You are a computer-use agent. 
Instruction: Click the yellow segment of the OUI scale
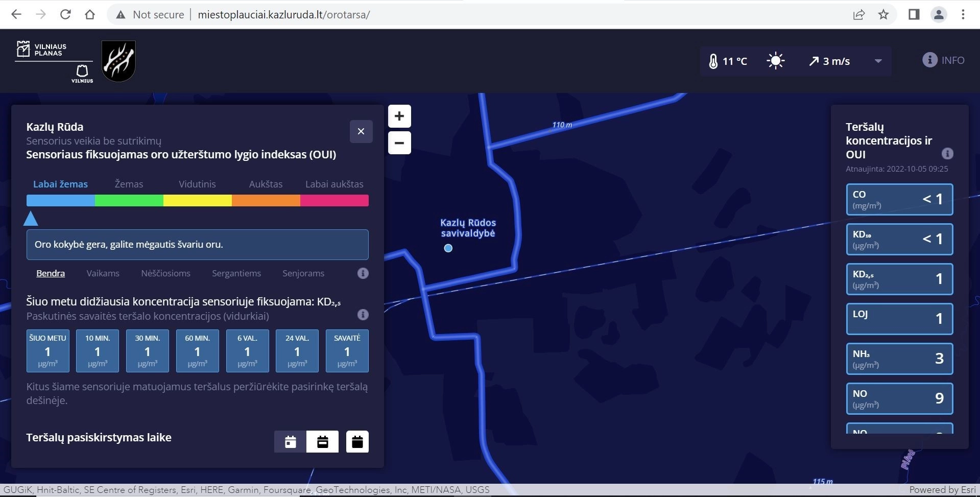tap(198, 200)
